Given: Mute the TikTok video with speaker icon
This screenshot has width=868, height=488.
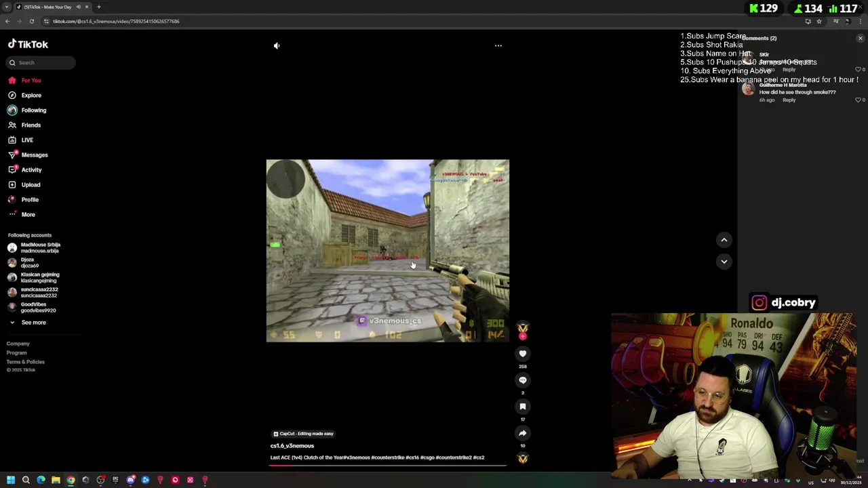Looking at the screenshot, I should [277, 45].
